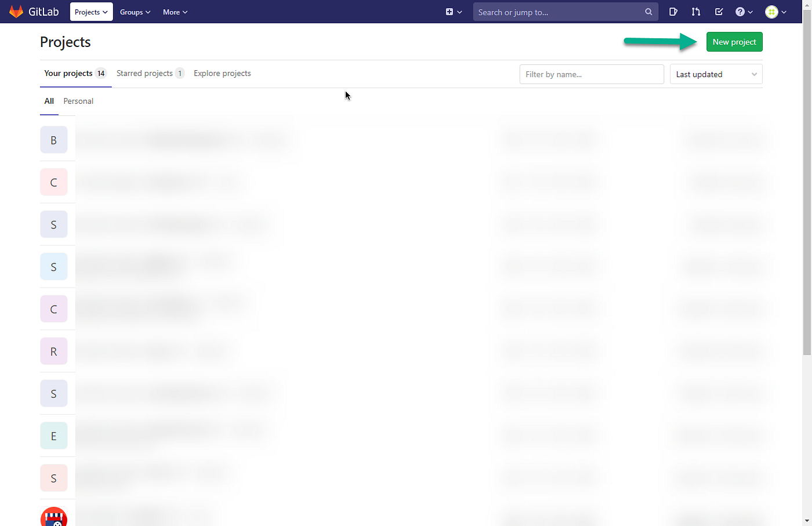Screen dimensions: 812x526
Task: Select the Personal filter tab
Action: pyautogui.click(x=78, y=101)
